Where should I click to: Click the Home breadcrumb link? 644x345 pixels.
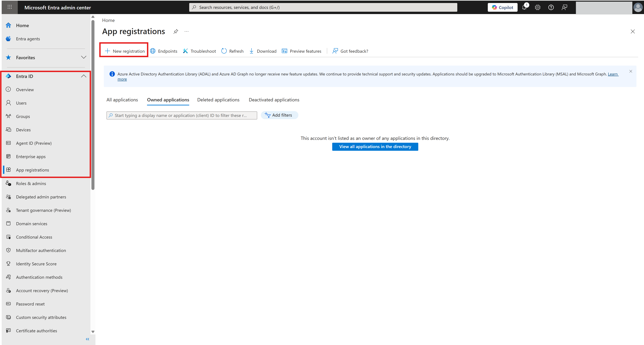click(108, 20)
